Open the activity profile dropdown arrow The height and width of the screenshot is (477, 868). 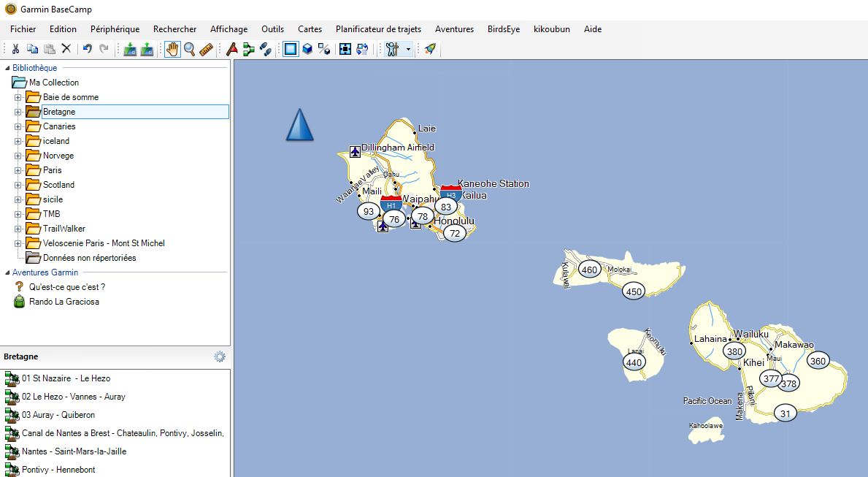click(x=408, y=50)
